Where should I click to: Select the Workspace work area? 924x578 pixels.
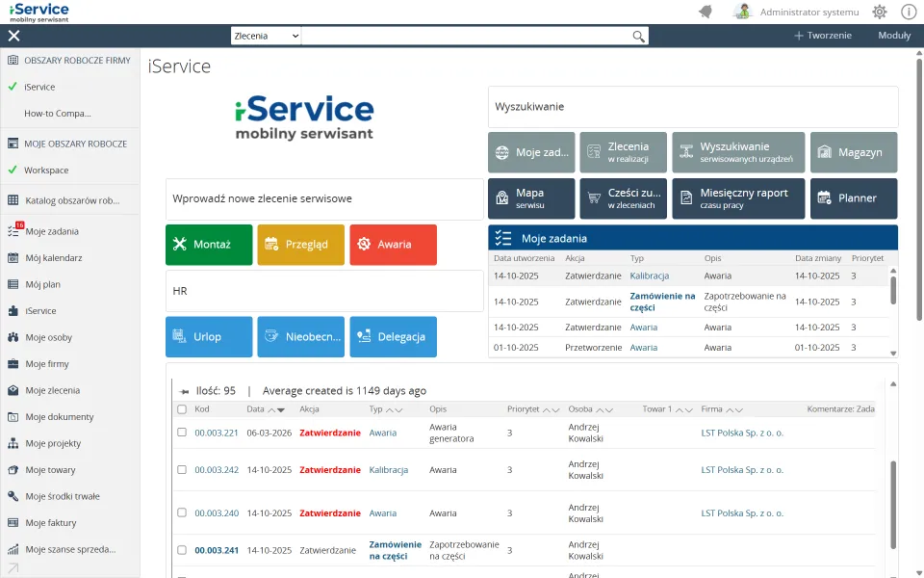46,170
